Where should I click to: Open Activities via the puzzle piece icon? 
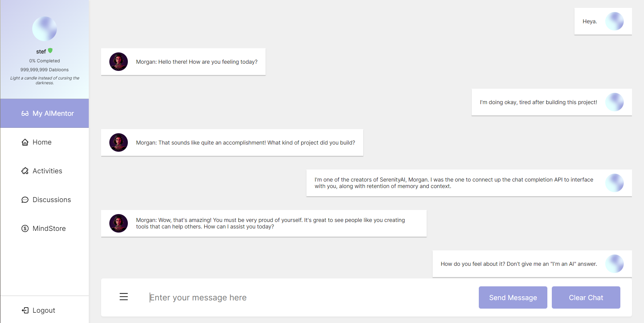click(x=25, y=171)
